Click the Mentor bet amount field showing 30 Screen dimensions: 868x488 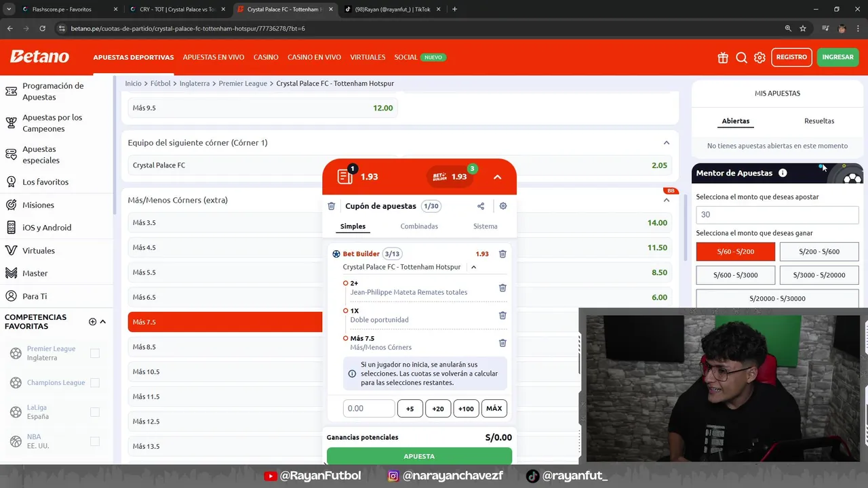point(777,215)
